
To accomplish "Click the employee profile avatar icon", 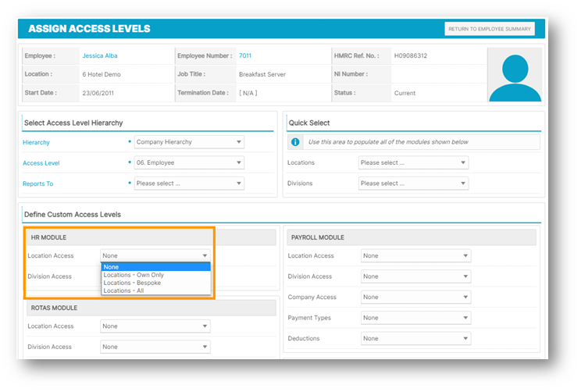I will [514, 75].
